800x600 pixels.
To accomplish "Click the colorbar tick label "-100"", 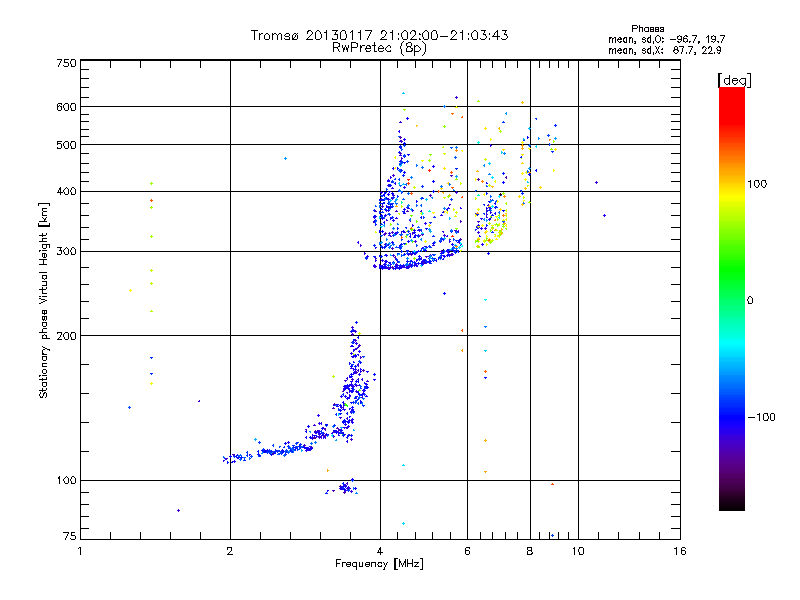I will click(x=761, y=417).
